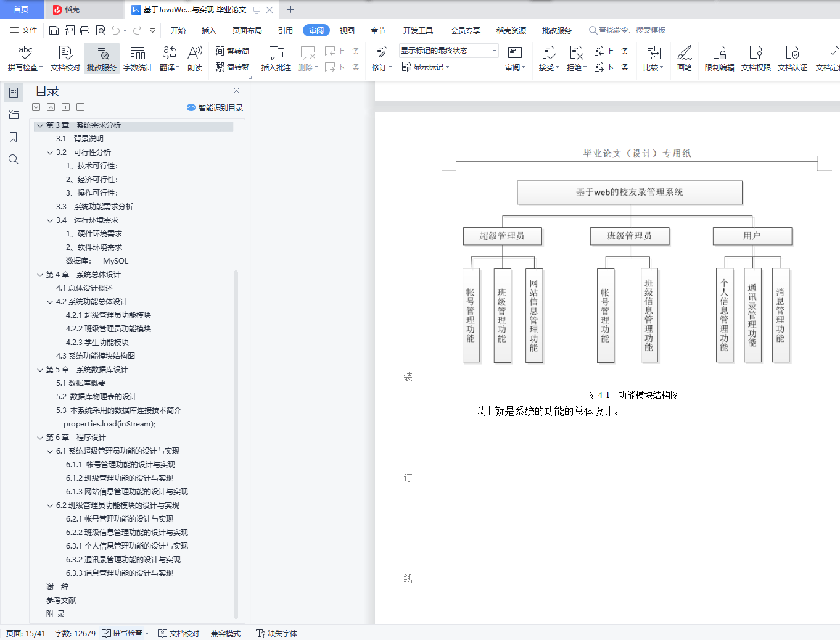This screenshot has height=640, width=840.
Task: Switch to the 开发工具 ribbon tab
Action: [418, 30]
